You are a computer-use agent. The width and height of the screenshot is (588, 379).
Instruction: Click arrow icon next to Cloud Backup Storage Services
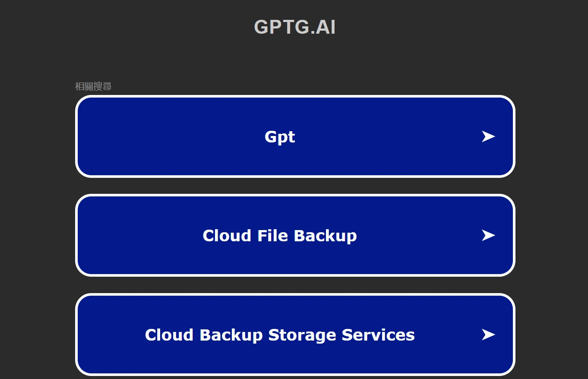[488, 335]
